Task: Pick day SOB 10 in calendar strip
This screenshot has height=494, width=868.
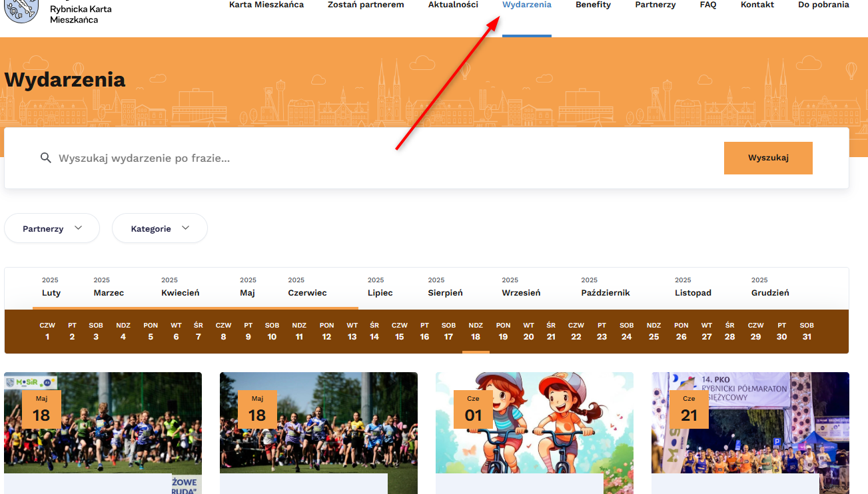Action: pos(272,331)
